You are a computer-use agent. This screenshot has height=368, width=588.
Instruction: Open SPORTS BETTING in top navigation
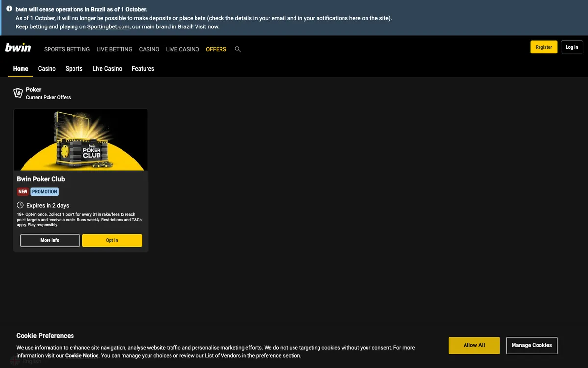point(67,49)
